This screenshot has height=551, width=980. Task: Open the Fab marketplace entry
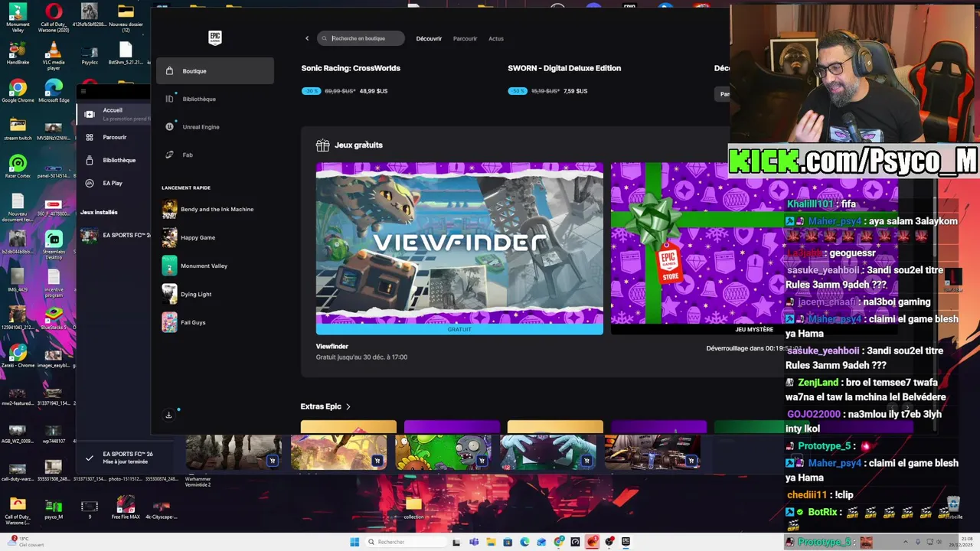pos(215,155)
